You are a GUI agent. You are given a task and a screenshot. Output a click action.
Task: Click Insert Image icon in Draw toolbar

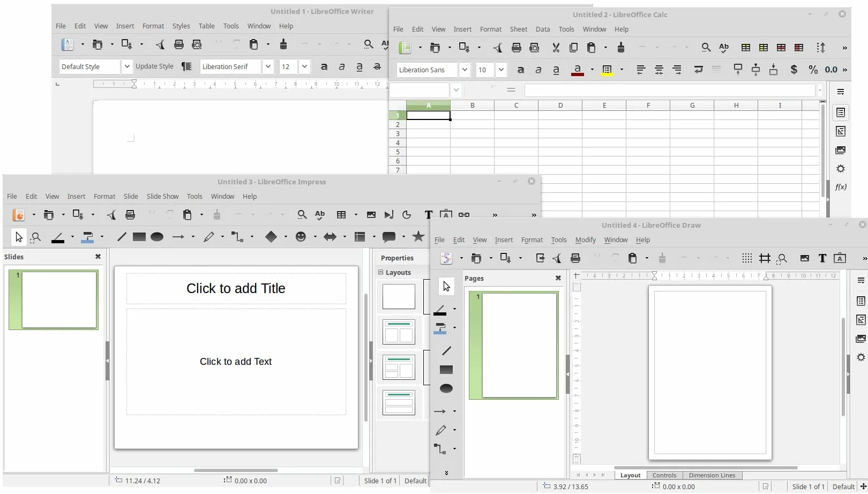pyautogui.click(x=804, y=258)
